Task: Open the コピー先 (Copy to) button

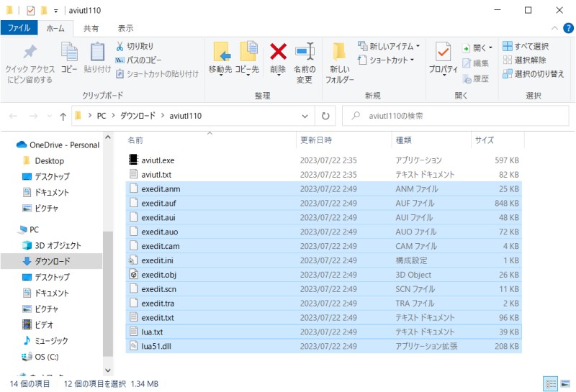Action: point(247,59)
